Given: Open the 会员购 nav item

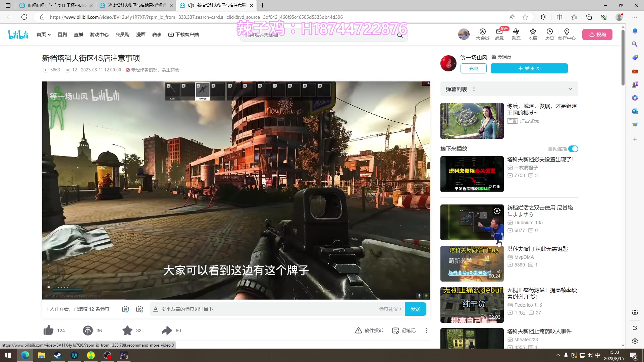Looking at the screenshot, I should tap(122, 35).
